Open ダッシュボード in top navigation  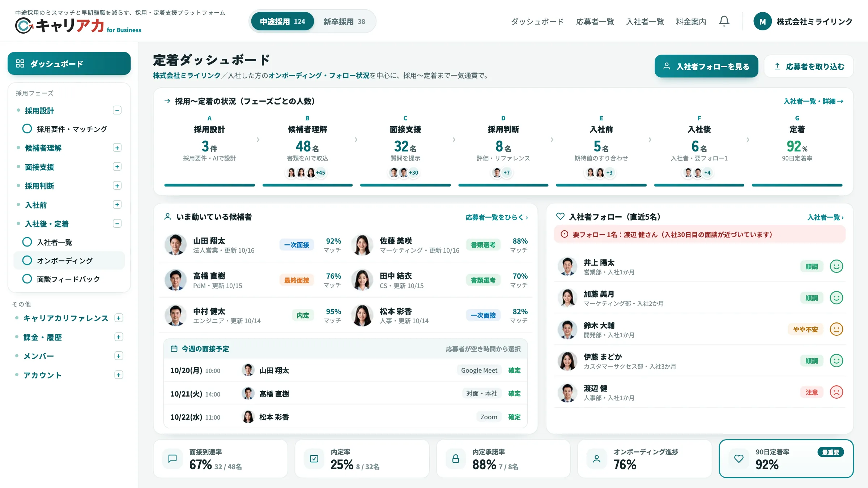pos(537,22)
